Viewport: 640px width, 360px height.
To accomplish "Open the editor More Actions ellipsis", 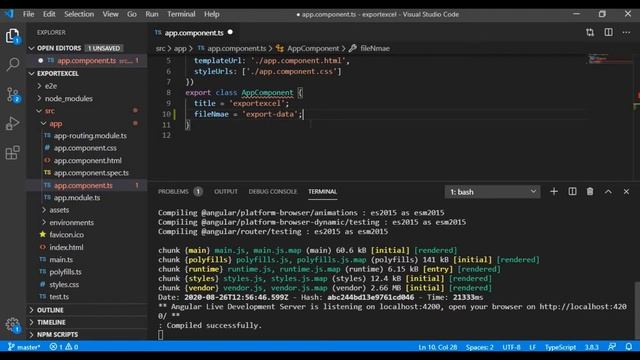I will tap(626, 32).
